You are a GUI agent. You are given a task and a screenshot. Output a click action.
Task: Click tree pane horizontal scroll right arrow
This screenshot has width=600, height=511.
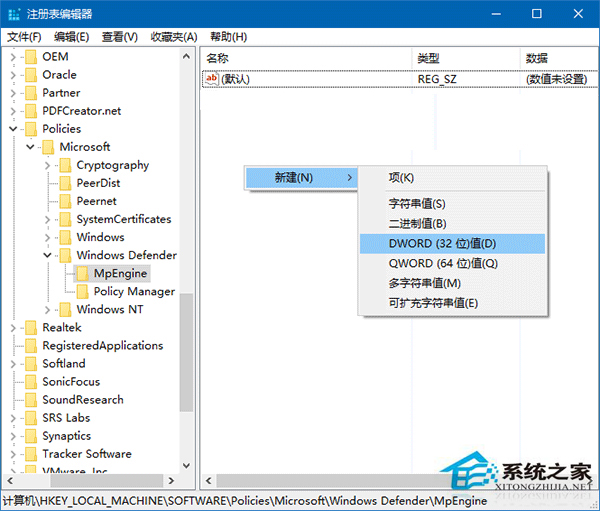pos(171,481)
